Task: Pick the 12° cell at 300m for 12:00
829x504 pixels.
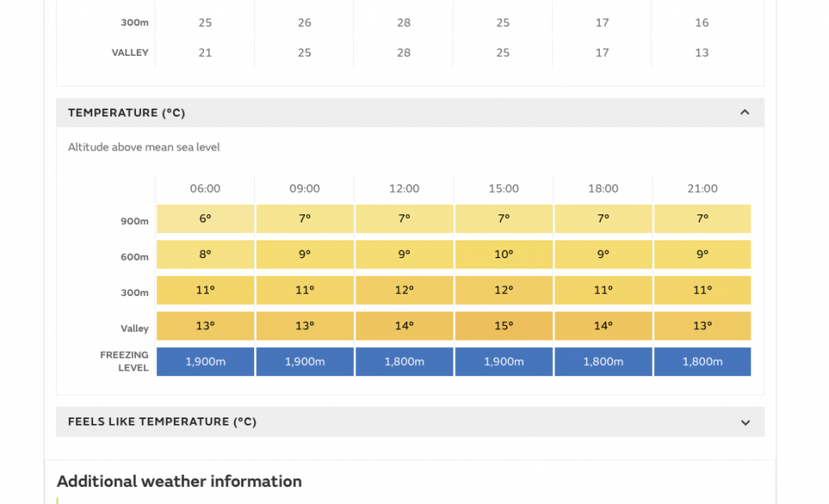Action: pos(404,290)
